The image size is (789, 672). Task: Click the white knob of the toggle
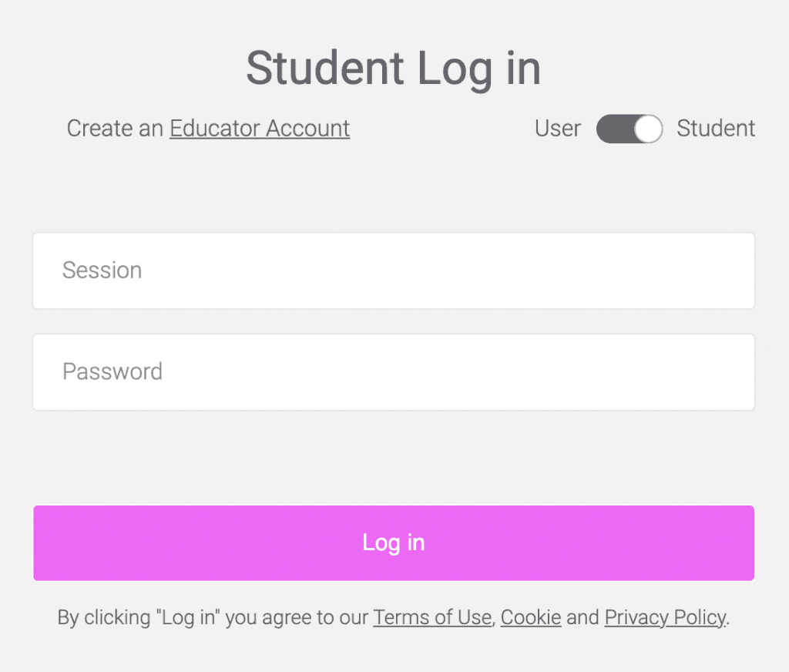[x=647, y=129]
